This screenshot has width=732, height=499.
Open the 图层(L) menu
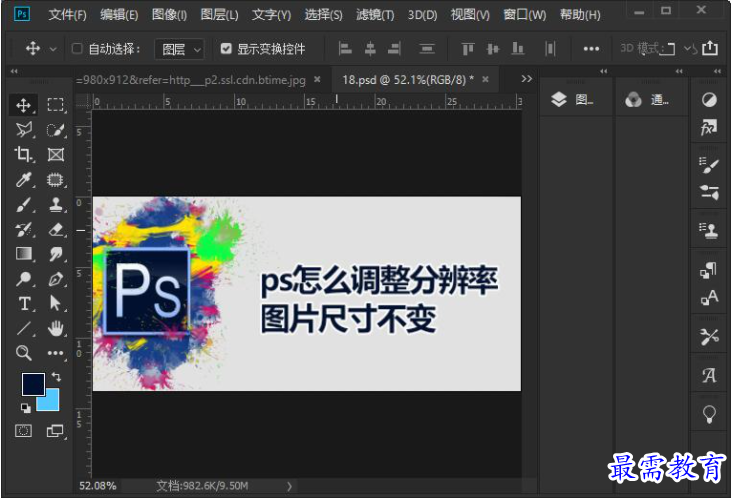pos(219,15)
